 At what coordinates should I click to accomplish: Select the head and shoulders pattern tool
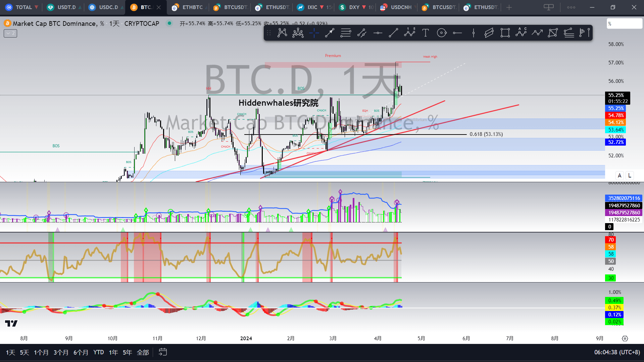(x=298, y=33)
